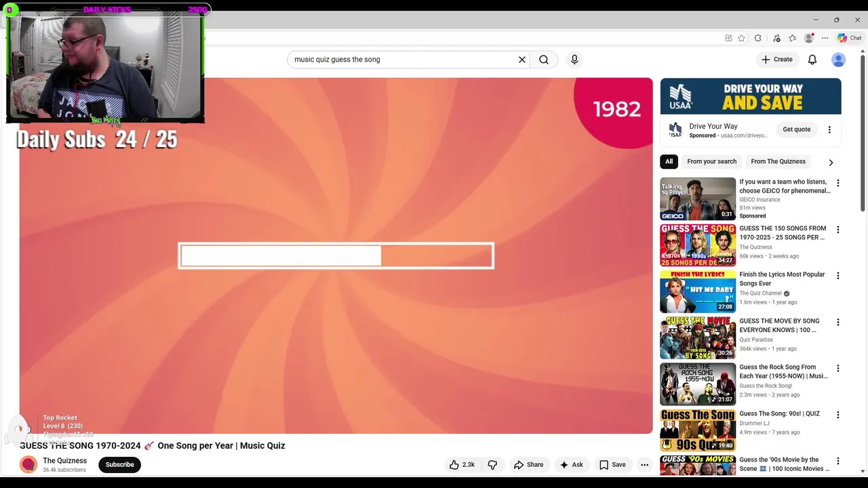Open YouTube account avatar menu
Screen dimensions: 868x488
[839, 60]
